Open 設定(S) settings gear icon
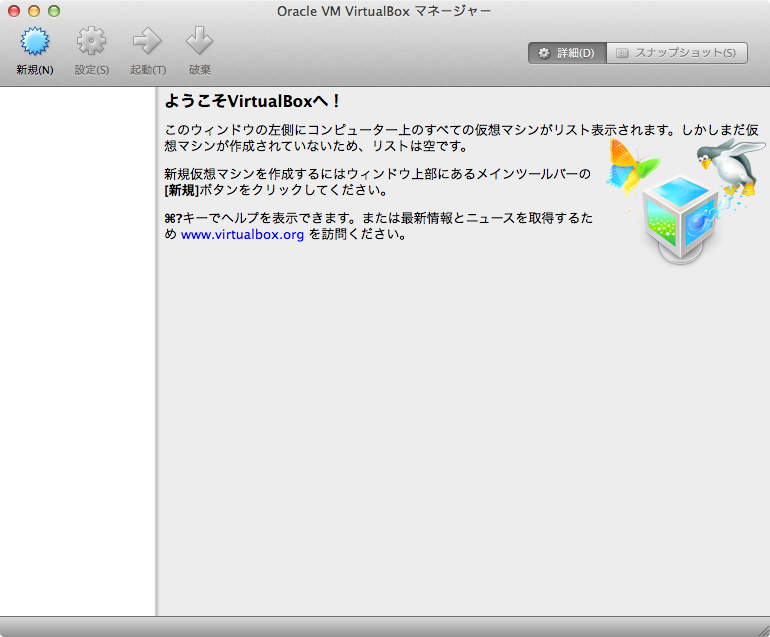This screenshot has height=637, width=770. pyautogui.click(x=91, y=41)
